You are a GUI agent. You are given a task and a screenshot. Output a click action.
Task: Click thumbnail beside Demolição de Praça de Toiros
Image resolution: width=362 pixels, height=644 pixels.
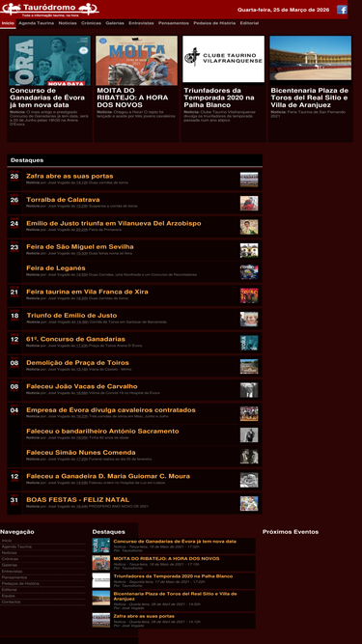[x=249, y=366]
